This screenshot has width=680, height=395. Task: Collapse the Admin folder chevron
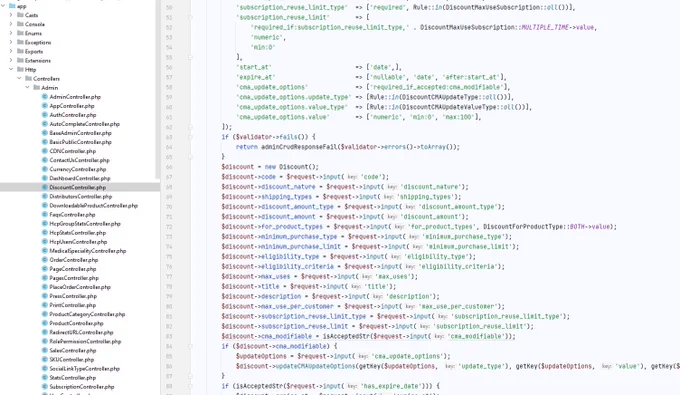28,88
